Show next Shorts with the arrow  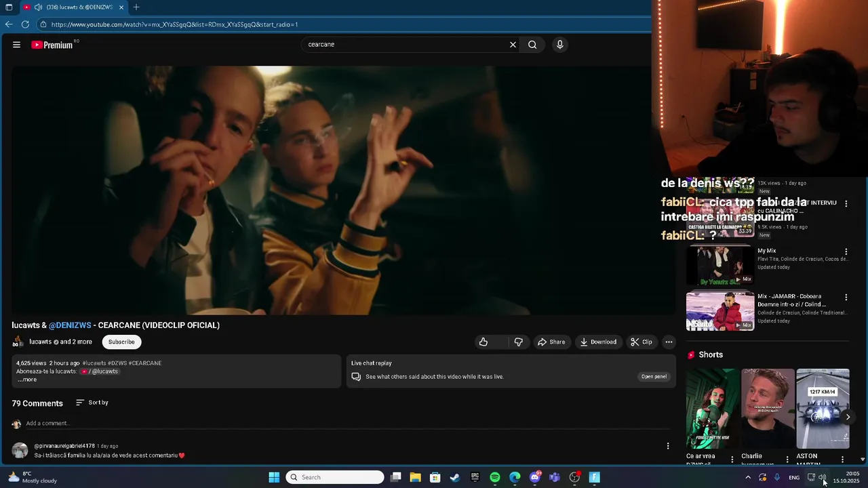pos(848,417)
